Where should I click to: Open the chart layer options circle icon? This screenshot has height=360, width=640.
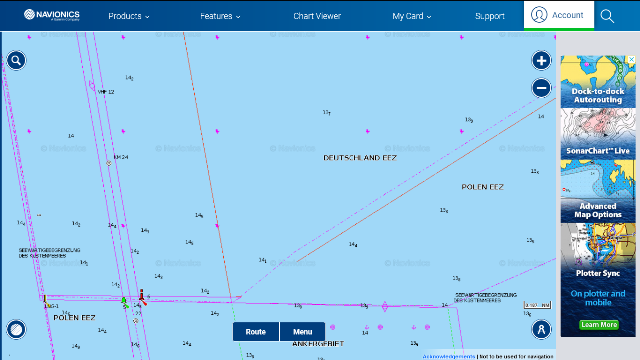click(16, 329)
